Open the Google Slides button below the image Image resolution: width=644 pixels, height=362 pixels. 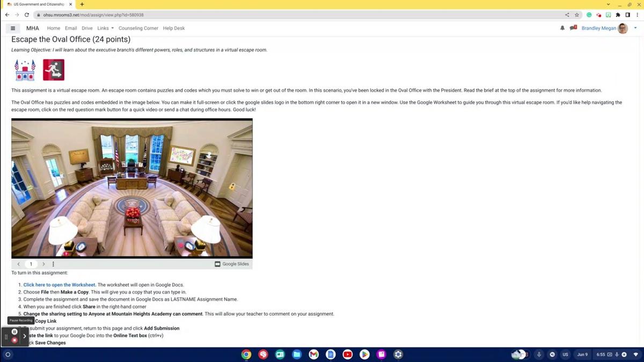coord(232,264)
